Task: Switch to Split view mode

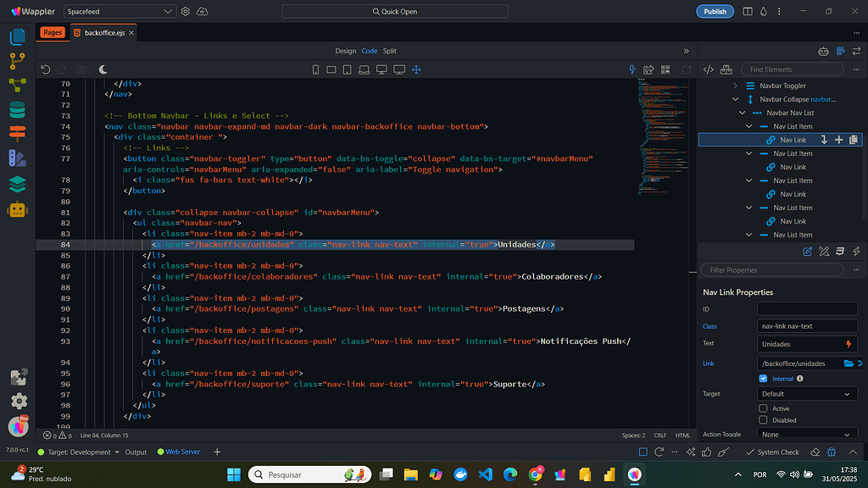Action: tap(389, 50)
